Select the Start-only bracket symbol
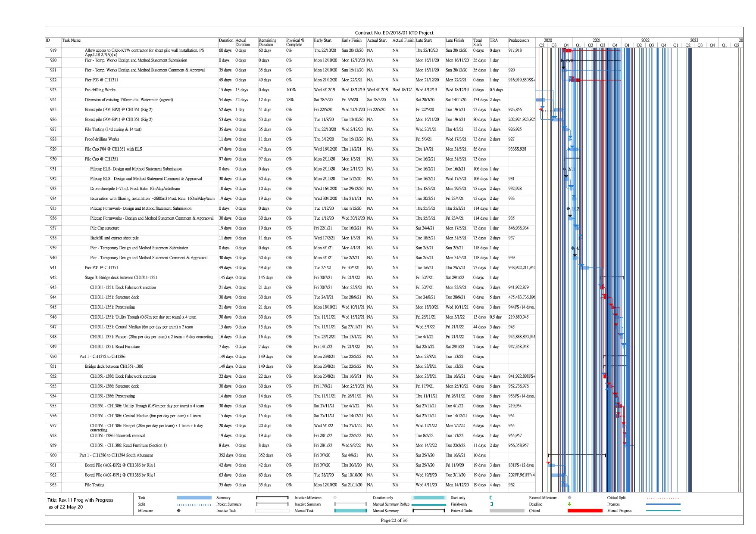The height and width of the screenshot is (534, 756). click(x=491, y=498)
